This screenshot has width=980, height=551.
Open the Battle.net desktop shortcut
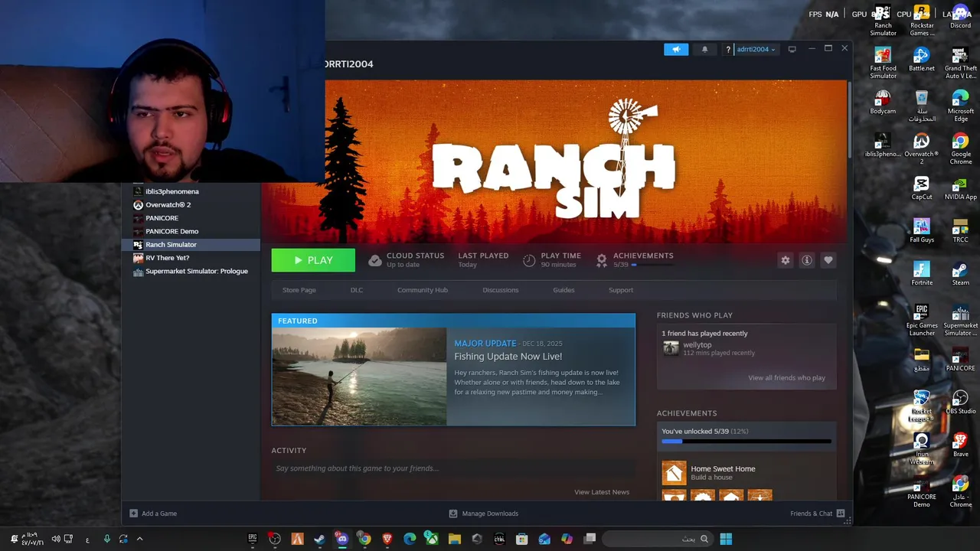pyautogui.click(x=922, y=60)
